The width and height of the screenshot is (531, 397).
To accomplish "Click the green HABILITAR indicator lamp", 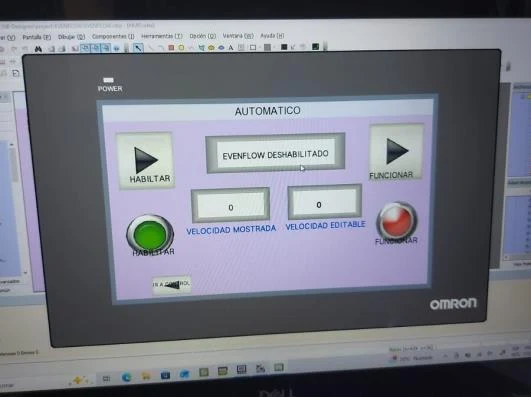I will pyautogui.click(x=150, y=234).
